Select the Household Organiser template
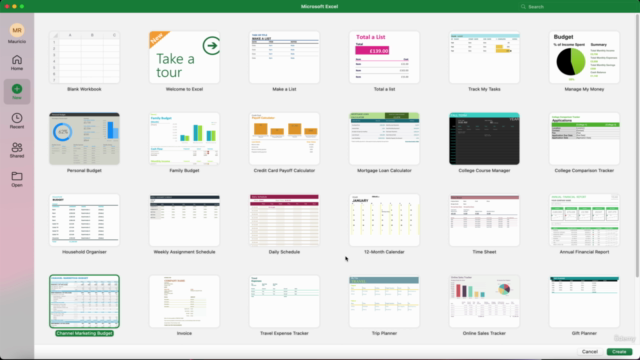640x360 pixels. click(x=84, y=220)
